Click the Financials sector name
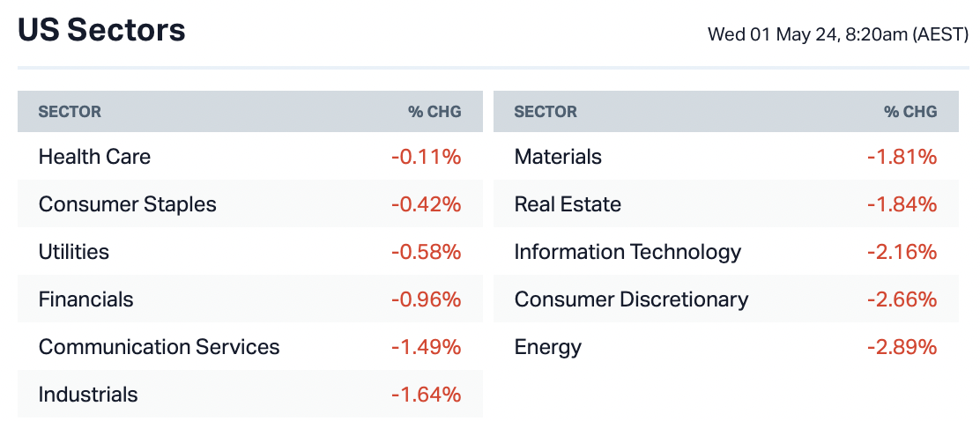Viewport: 980px width, 421px height. pyautogui.click(x=85, y=299)
